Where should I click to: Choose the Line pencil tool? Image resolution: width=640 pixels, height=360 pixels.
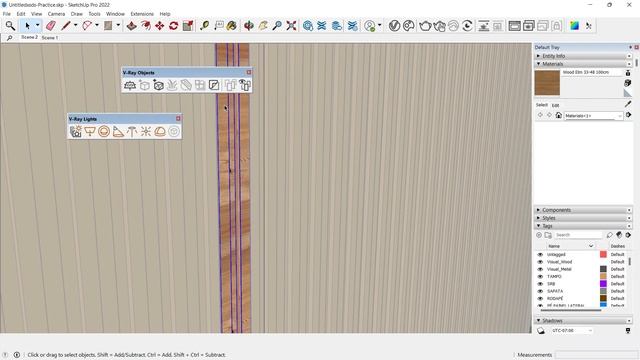coord(66,26)
